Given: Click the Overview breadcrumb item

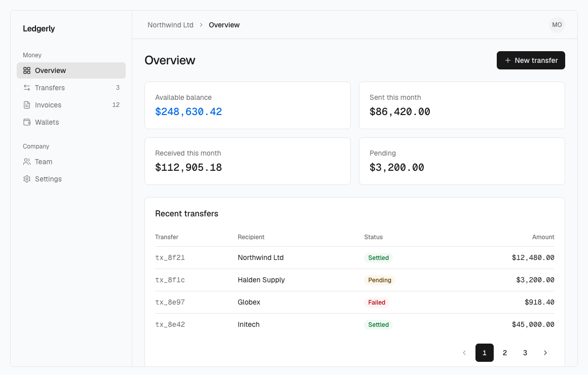Looking at the screenshot, I should coord(224,25).
